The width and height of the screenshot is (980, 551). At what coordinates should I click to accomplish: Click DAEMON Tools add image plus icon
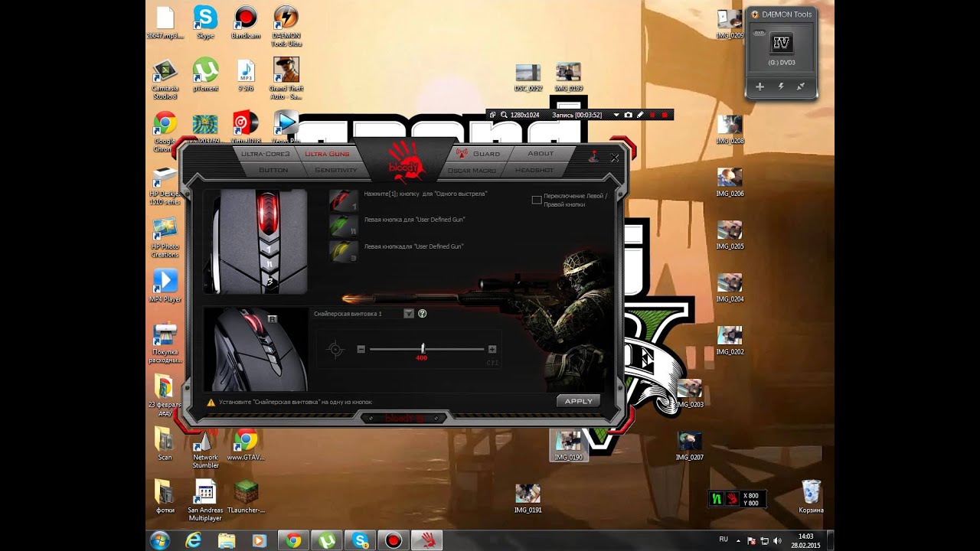point(759,86)
